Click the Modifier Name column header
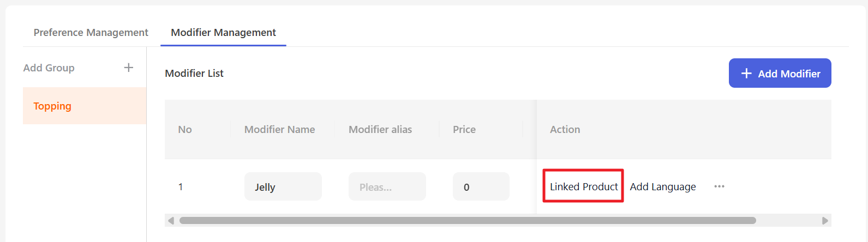The height and width of the screenshot is (242, 868). click(279, 129)
